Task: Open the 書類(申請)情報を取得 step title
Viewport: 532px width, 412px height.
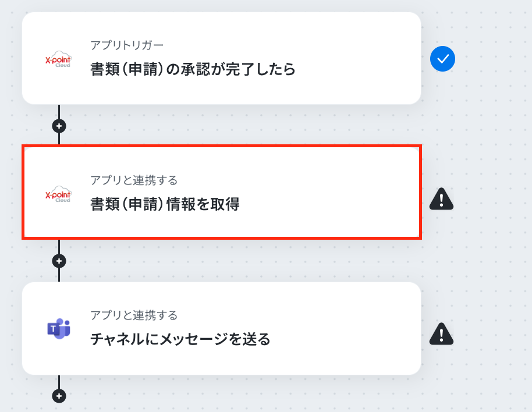Action: coord(165,204)
